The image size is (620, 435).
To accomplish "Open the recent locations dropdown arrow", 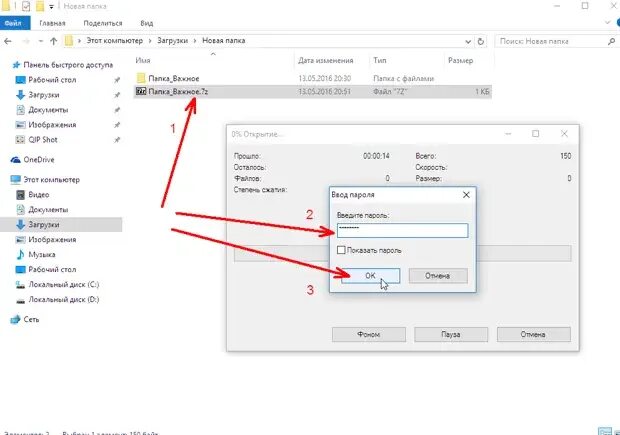I will pyautogui.click(x=40, y=41).
